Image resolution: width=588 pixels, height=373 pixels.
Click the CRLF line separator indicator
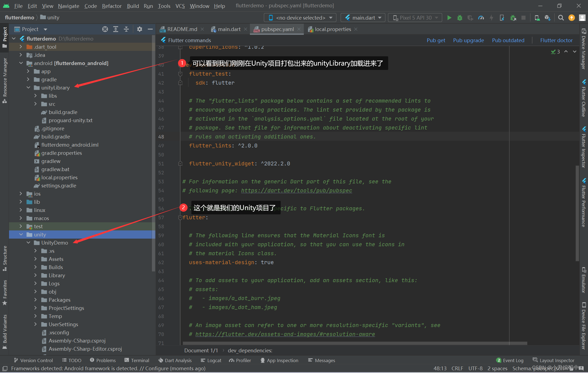(457, 368)
